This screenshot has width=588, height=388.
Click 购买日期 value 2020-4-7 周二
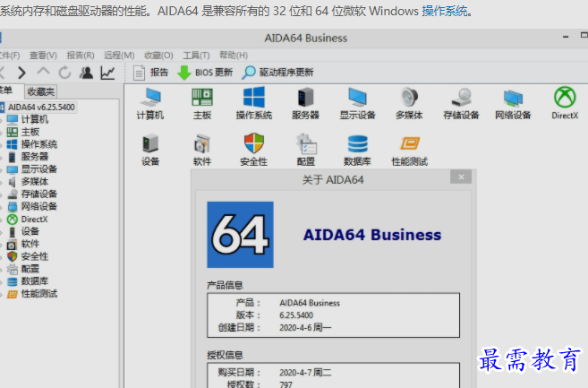305,373
